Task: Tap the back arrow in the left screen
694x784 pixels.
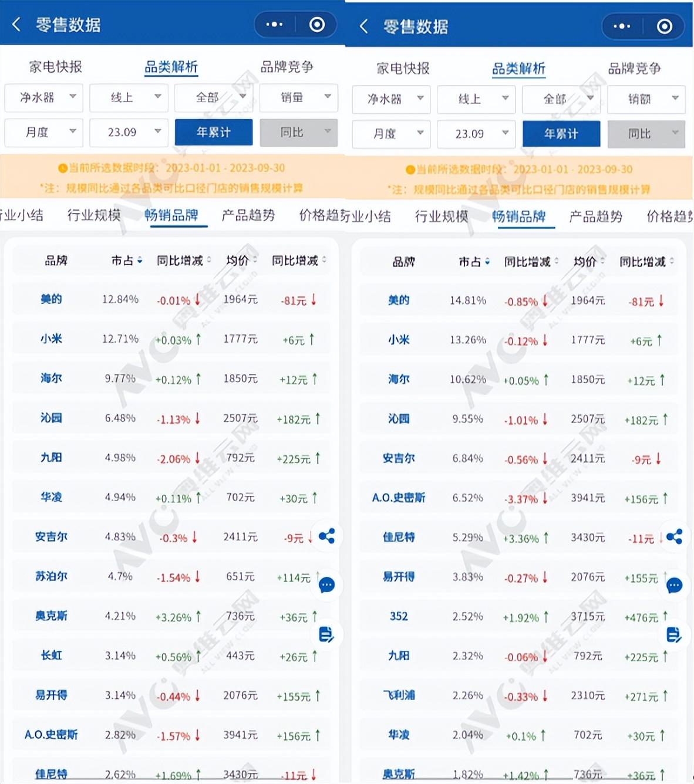Action: click(16, 24)
